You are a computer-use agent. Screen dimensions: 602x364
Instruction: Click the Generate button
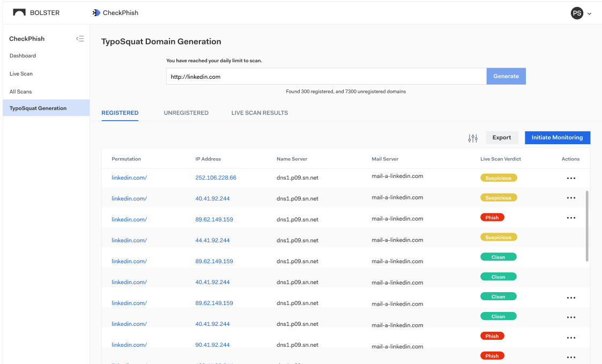[x=506, y=76]
